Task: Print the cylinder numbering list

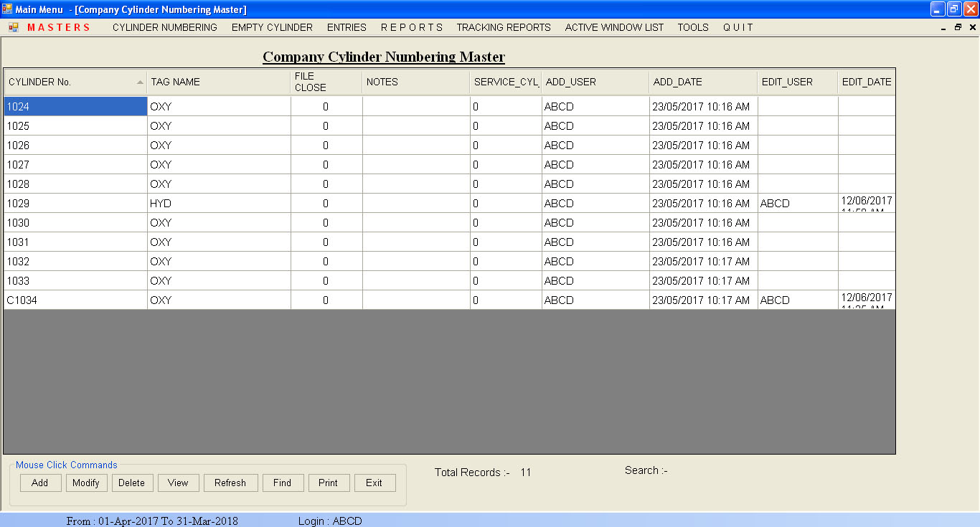Action: (x=329, y=483)
